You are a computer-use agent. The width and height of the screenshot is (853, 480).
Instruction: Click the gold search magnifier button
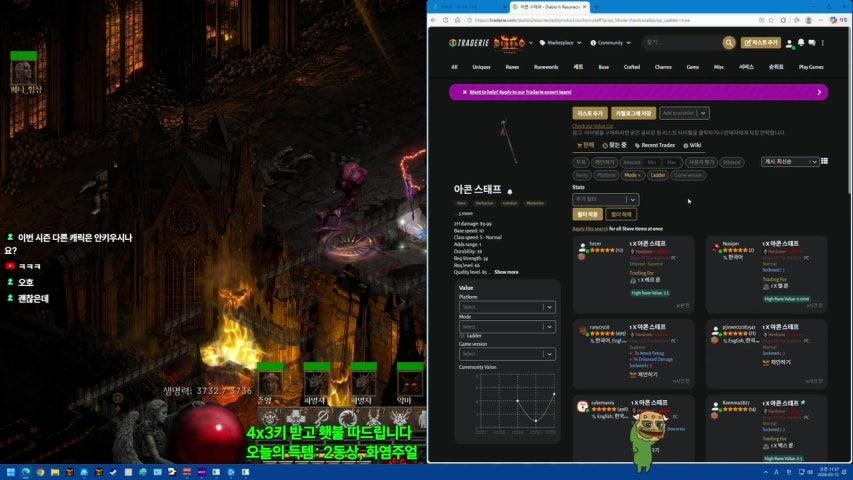pyautogui.click(x=728, y=42)
